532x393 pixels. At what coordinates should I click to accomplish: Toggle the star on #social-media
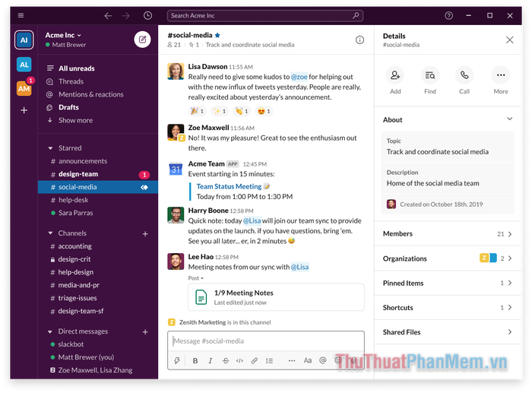[x=217, y=35]
